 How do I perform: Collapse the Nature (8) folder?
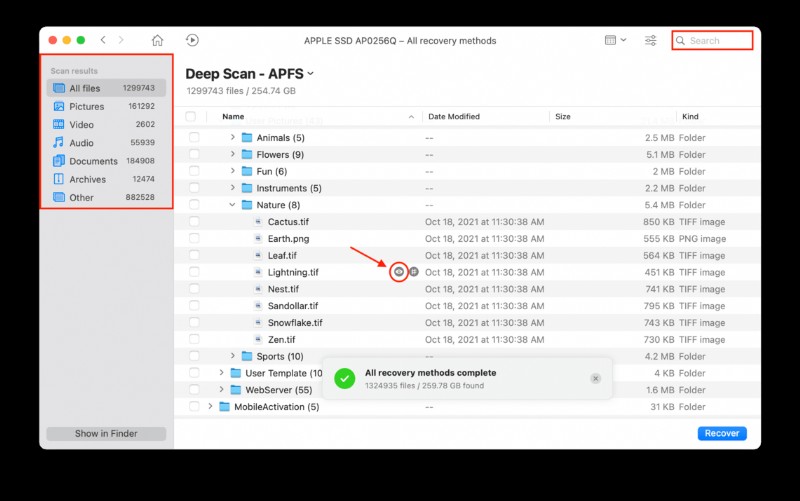coord(232,205)
